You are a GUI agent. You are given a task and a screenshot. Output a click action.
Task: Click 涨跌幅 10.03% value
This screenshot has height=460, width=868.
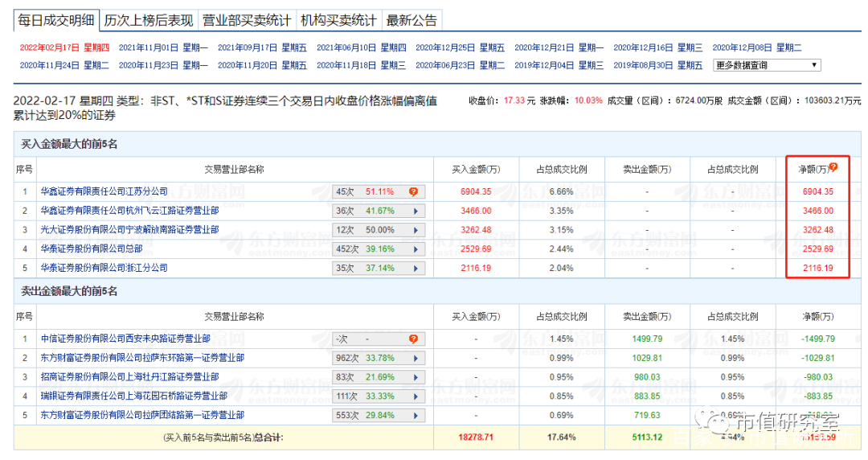[x=588, y=101]
